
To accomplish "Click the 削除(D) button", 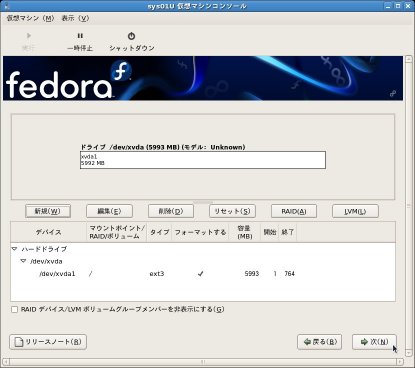I will tap(171, 211).
